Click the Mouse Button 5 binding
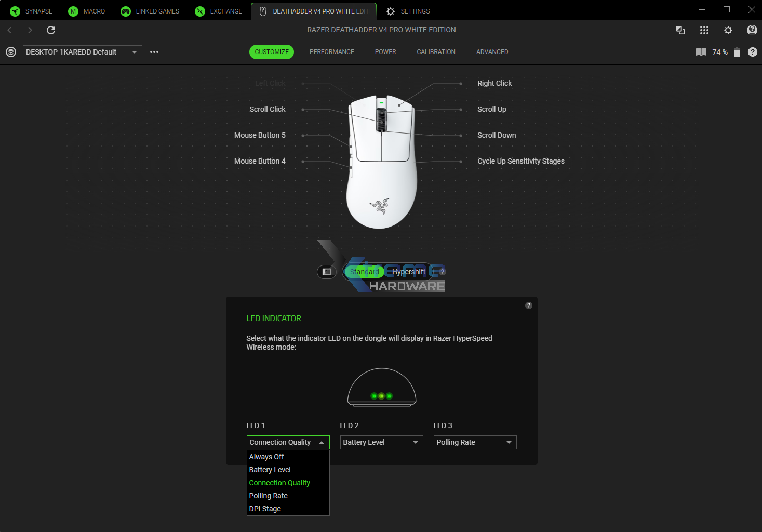 pos(260,135)
